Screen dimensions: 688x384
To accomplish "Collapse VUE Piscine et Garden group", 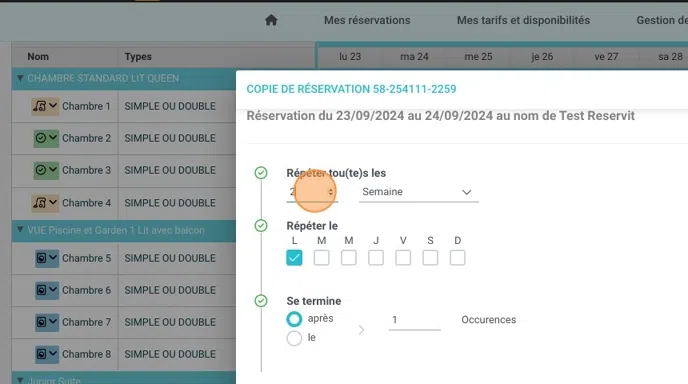I will (20, 230).
